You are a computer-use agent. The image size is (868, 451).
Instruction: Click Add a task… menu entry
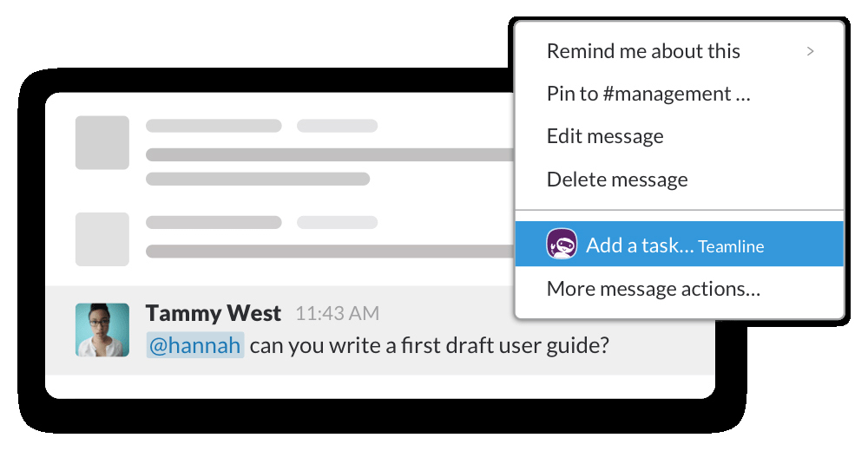pos(640,245)
